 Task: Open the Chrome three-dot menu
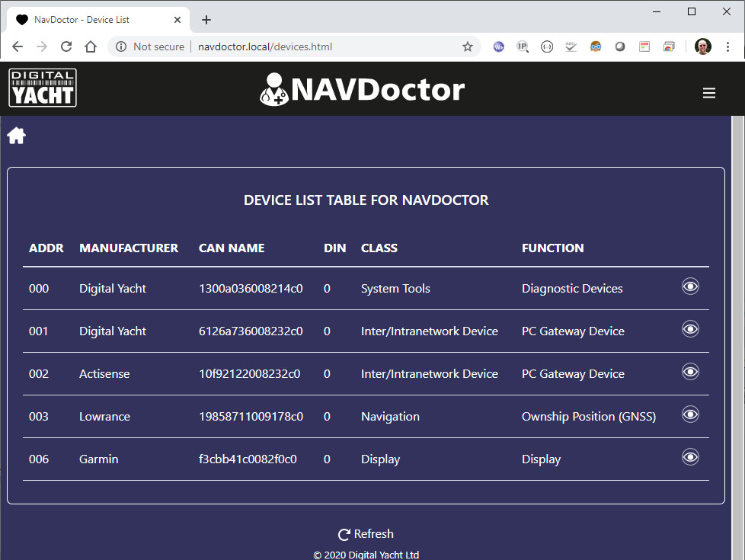pyautogui.click(x=727, y=46)
